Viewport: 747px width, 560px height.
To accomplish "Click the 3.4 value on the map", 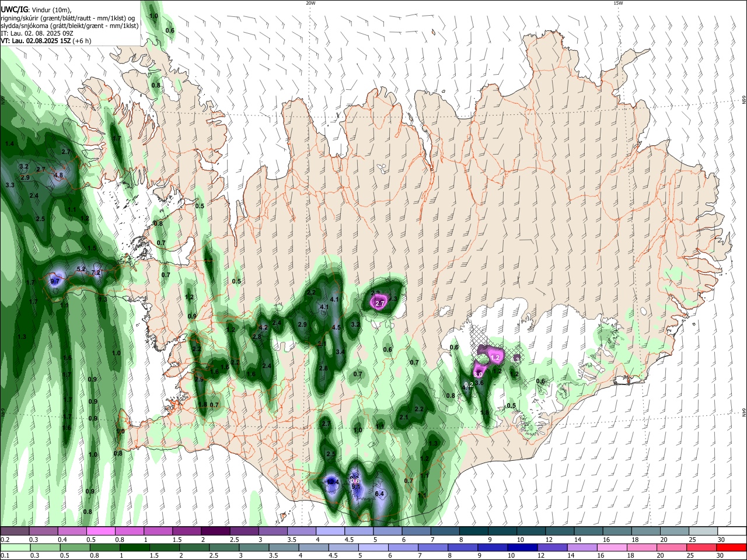I will tap(340, 352).
